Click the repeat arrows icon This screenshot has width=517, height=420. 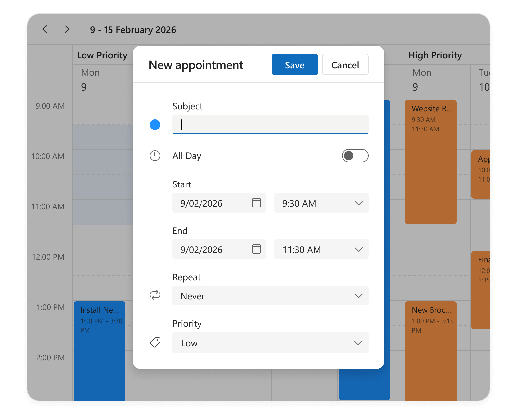[x=155, y=295]
